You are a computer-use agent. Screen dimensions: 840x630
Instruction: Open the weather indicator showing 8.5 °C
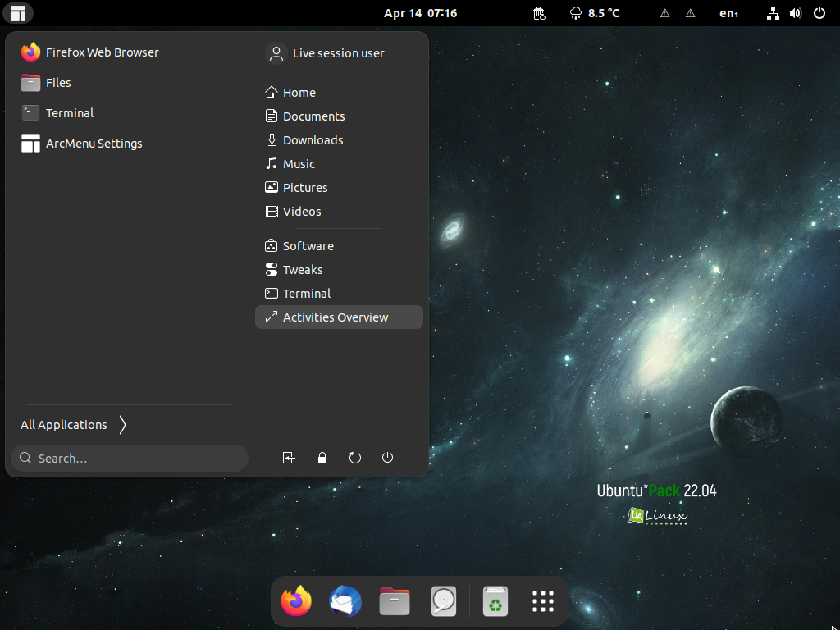click(595, 13)
